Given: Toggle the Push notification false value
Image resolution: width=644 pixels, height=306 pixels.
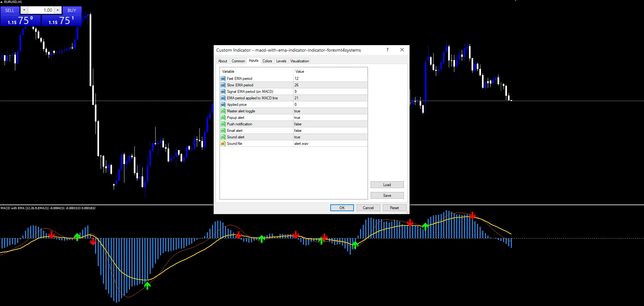Looking at the screenshot, I should (330, 124).
